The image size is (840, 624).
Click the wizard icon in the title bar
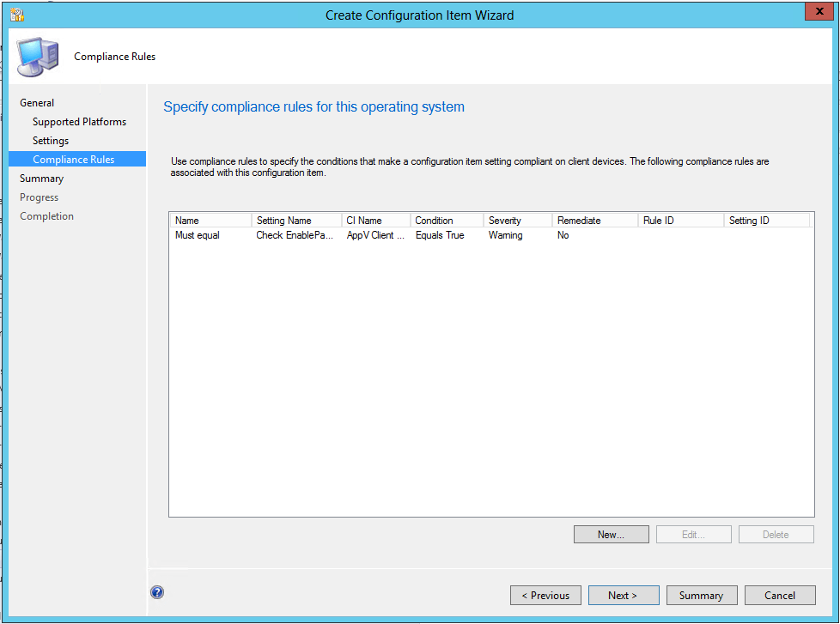coord(15,14)
